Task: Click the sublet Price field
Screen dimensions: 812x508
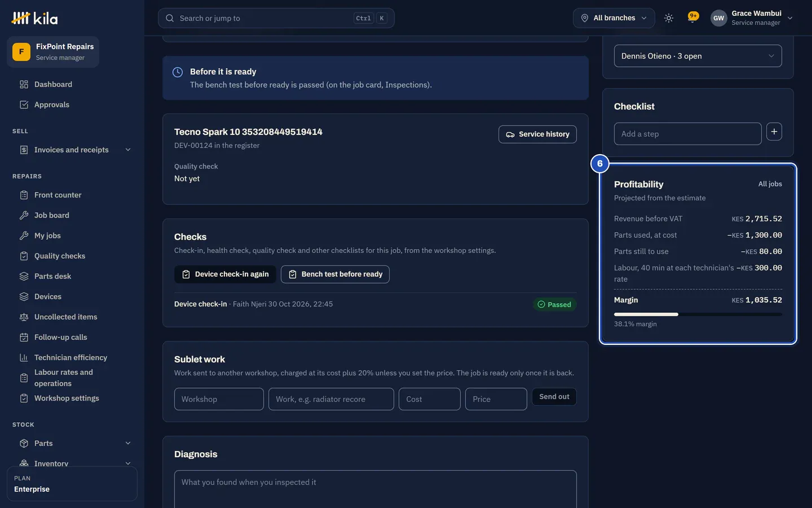Action: [x=496, y=399]
